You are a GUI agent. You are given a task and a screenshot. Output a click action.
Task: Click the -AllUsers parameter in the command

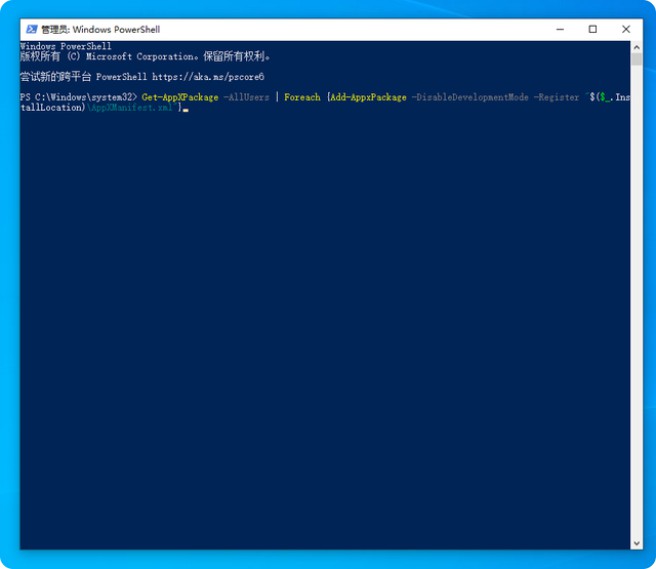coord(245,97)
